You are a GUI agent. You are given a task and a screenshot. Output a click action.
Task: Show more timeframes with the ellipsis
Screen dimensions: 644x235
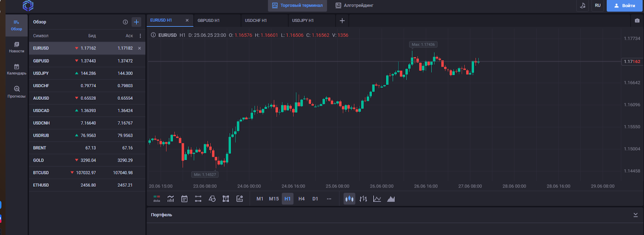click(x=329, y=199)
